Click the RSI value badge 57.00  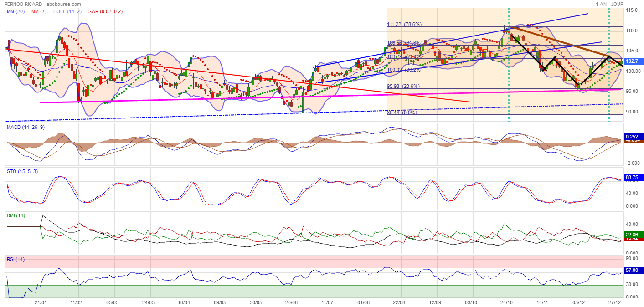(634, 270)
